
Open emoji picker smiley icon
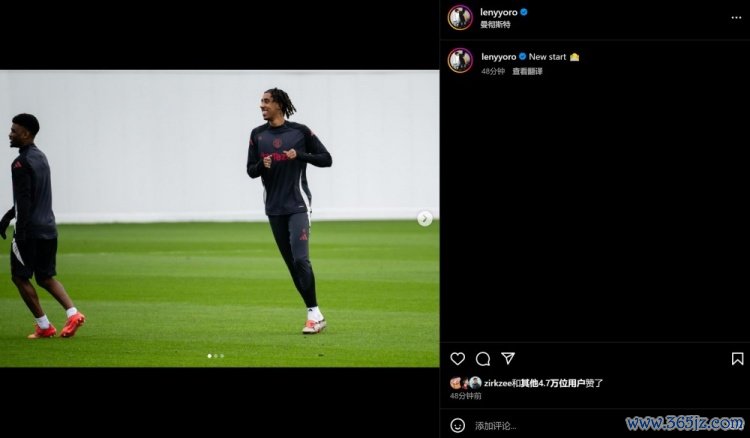[457, 425]
